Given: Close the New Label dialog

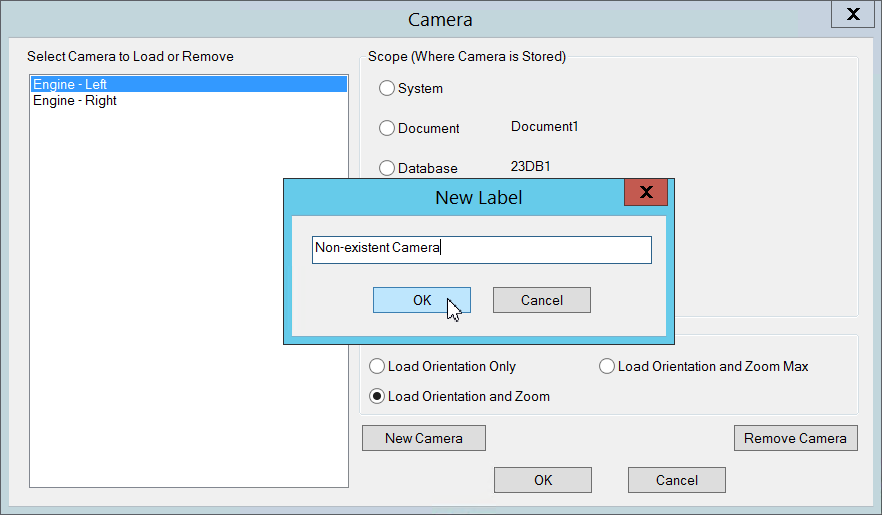Looking at the screenshot, I should pyautogui.click(x=645, y=192).
